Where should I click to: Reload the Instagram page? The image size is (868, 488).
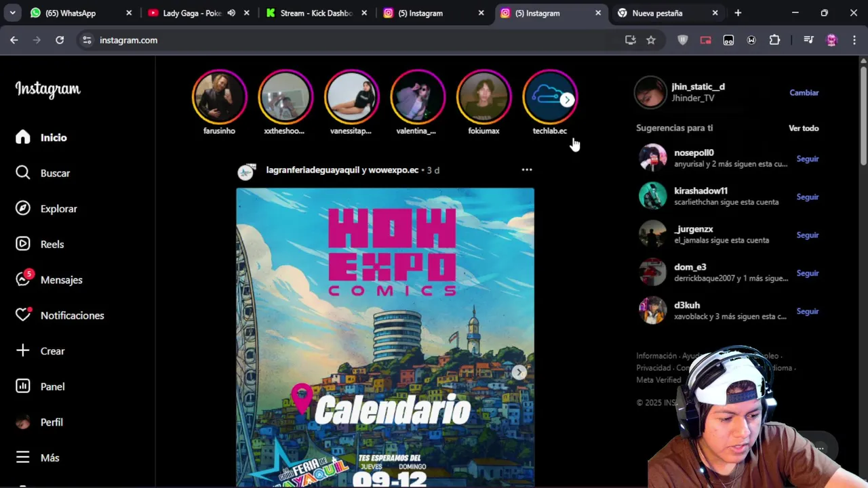60,40
